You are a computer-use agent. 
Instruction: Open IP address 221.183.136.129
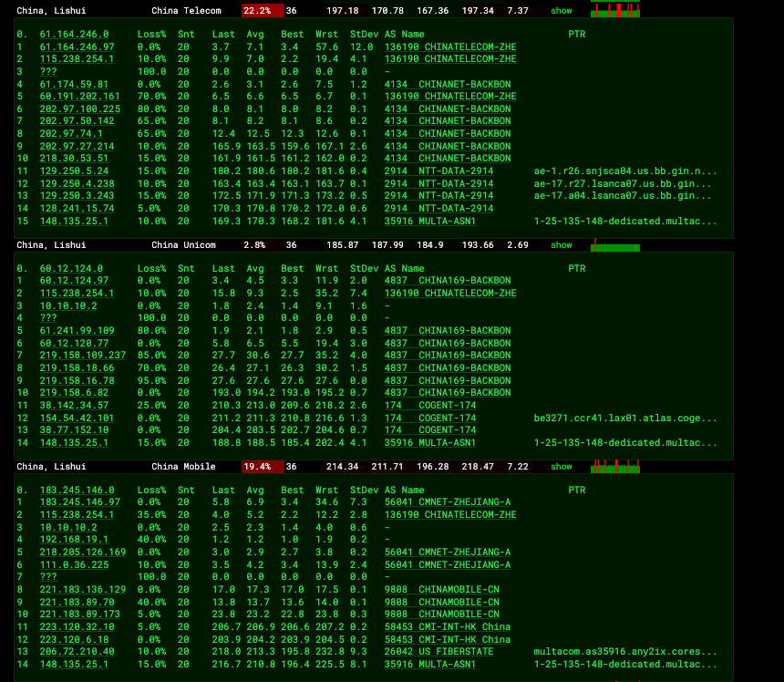click(83, 589)
